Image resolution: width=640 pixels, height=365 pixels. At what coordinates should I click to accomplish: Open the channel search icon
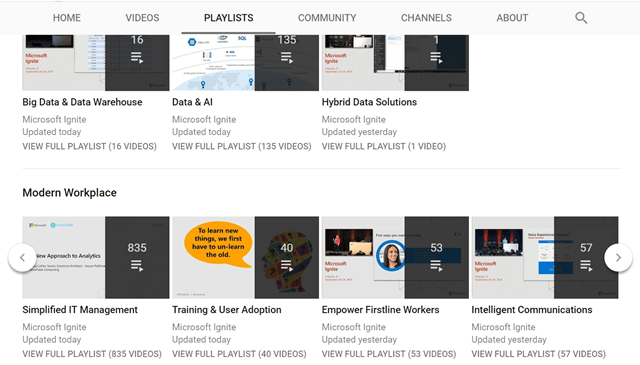[581, 18]
